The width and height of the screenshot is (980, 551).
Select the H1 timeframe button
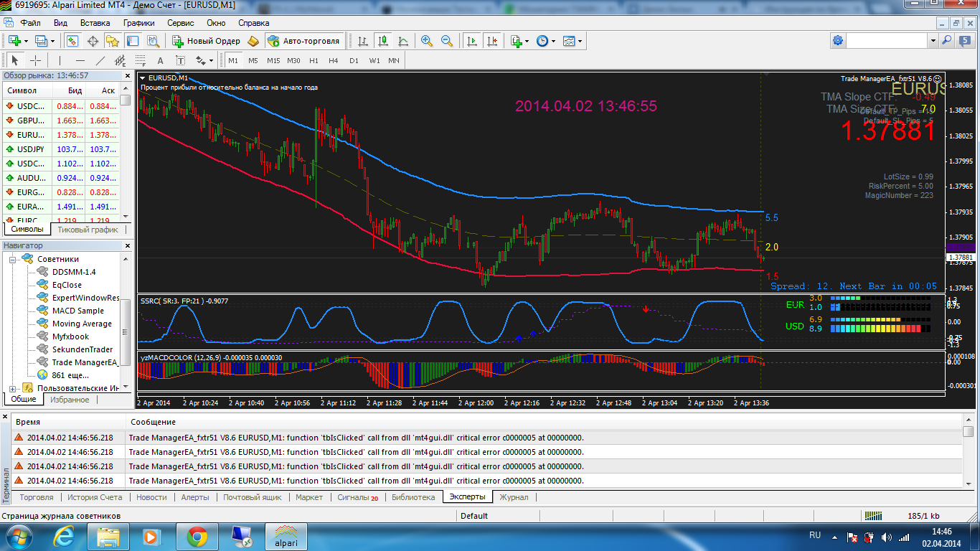pos(314,60)
